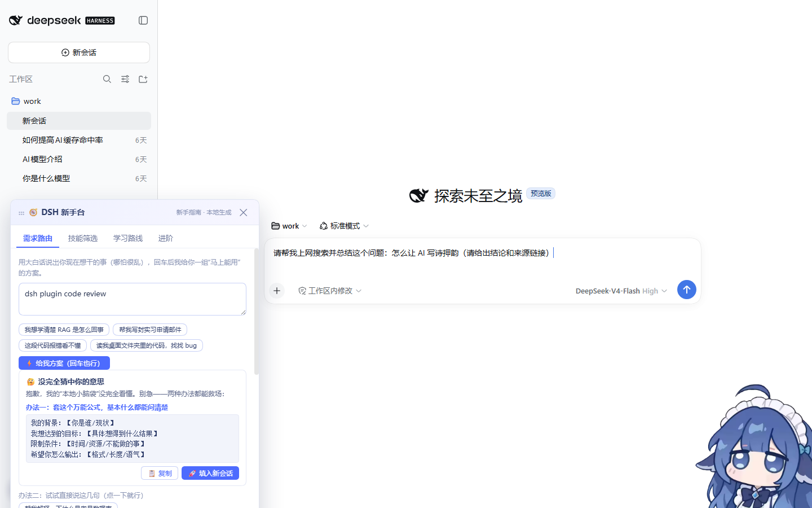Click the 新手指南 · 本地生成 text
This screenshot has width=812, height=508.
click(204, 212)
